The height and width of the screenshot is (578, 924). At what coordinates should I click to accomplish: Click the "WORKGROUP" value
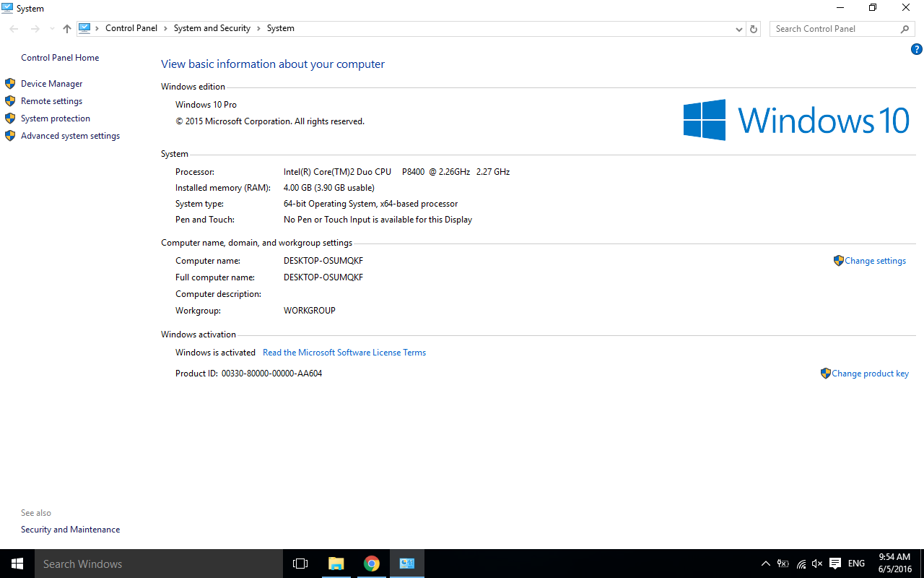(310, 311)
